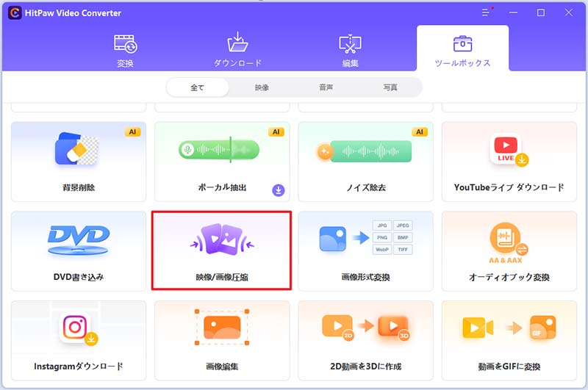
Task: Click the vocal extraction waveform icon
Action: pos(219,150)
